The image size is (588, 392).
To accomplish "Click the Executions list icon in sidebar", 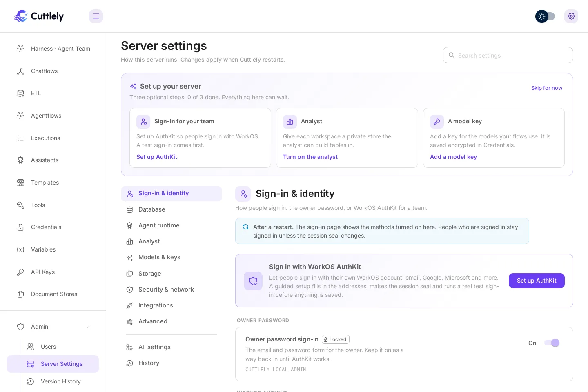I will pos(20,138).
